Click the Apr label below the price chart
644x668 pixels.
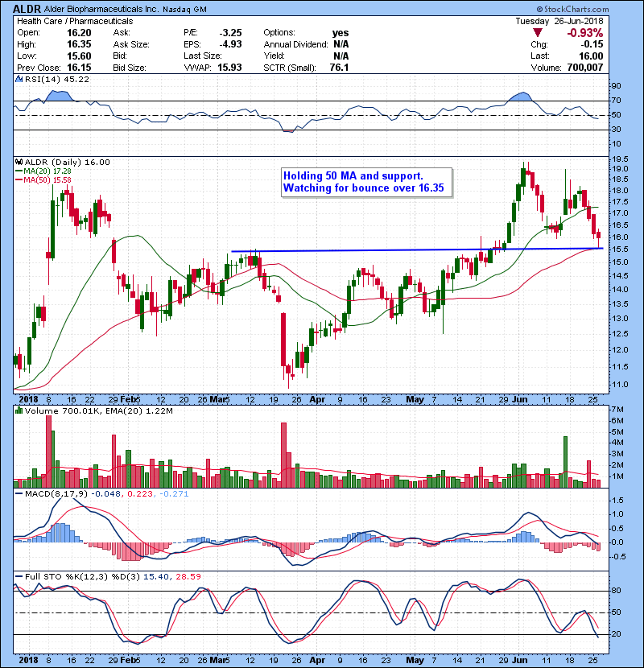(317, 400)
